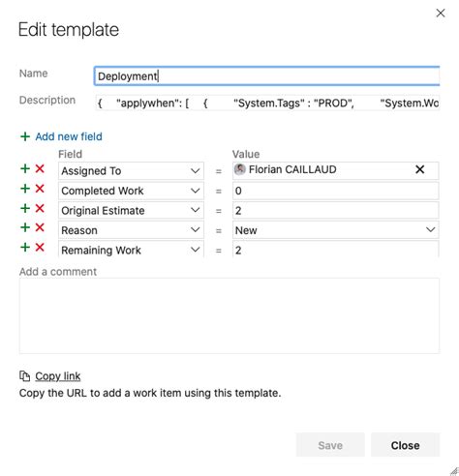459x476 pixels.
Task: Click the Copy link hyperlink
Action: (x=58, y=376)
